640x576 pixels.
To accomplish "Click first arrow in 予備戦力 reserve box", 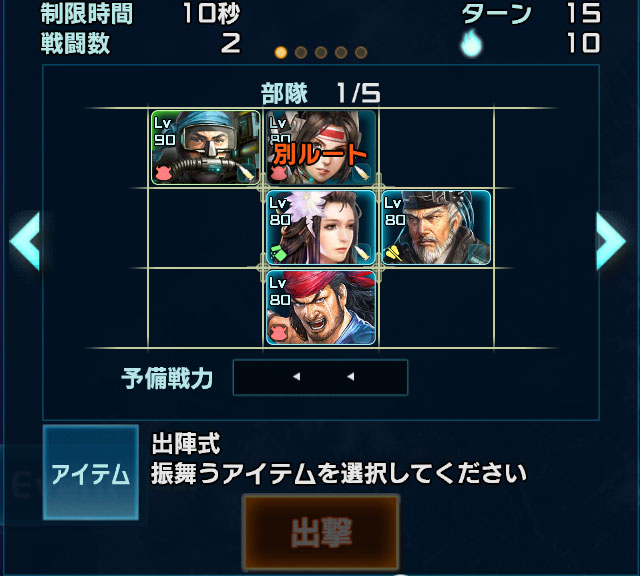I will point(297,376).
